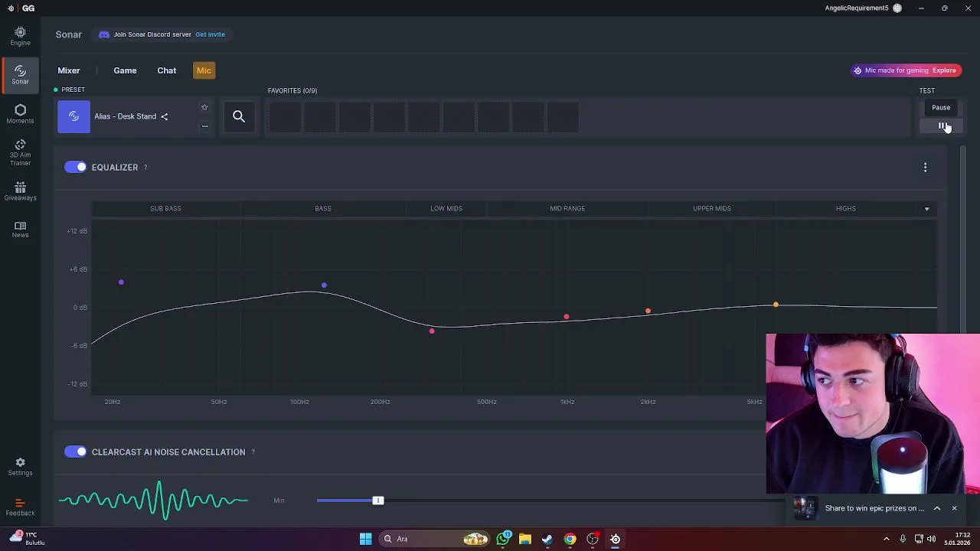
Task: Open WhatsApp from the taskbar
Action: coord(503,539)
